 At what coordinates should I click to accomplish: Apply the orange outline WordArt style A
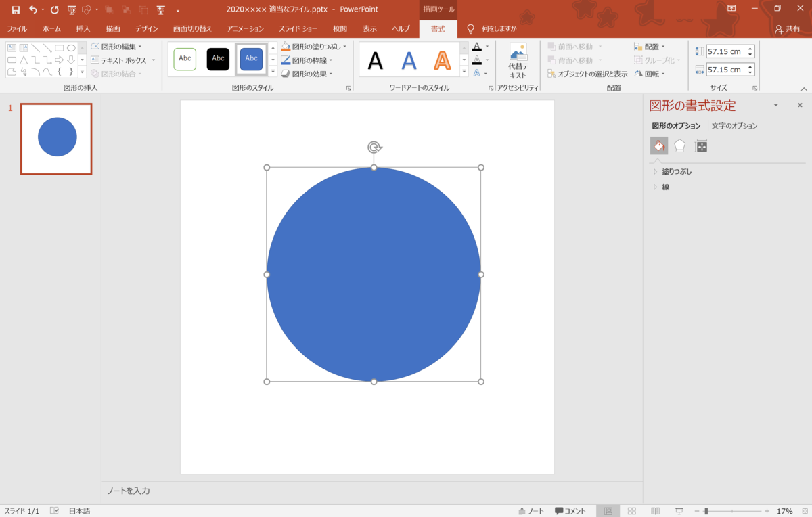click(x=442, y=61)
